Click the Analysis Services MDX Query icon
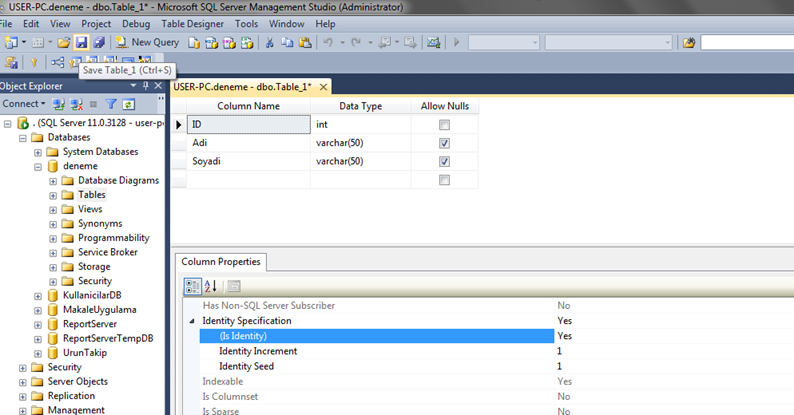Viewport: 794px width, 415px height. (x=211, y=43)
